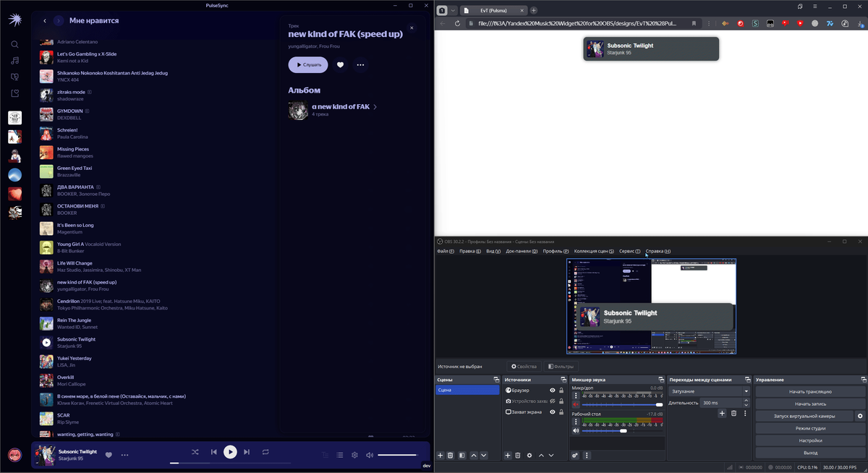Like new kind of FAK track
This screenshot has width=868, height=473.
(x=341, y=64)
